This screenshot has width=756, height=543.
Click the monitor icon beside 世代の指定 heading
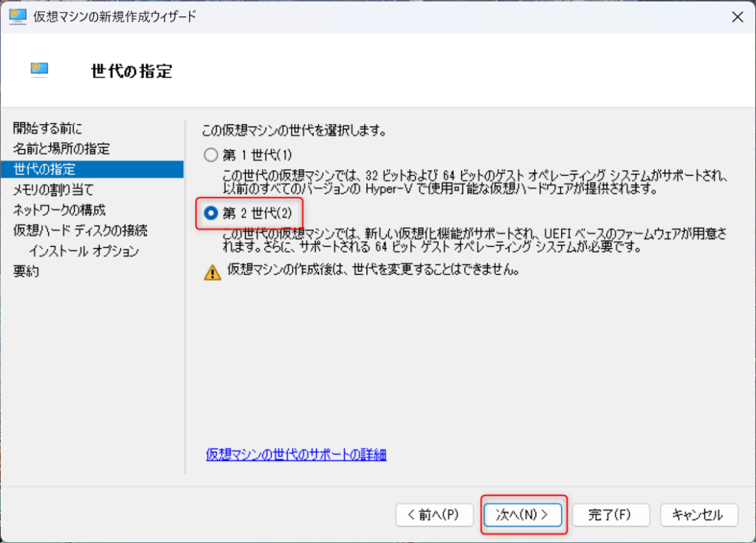[x=40, y=70]
